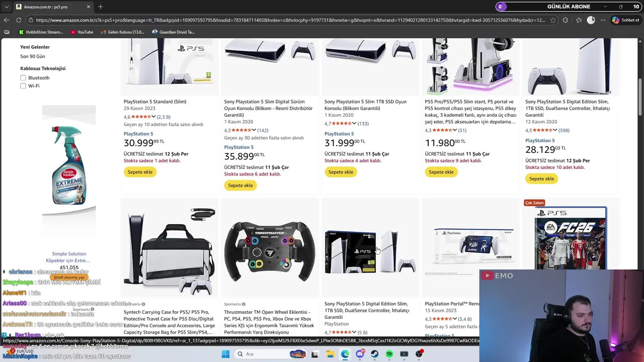
Task: Add PlayStation 5 Standard Slim to cart
Action: [140, 172]
